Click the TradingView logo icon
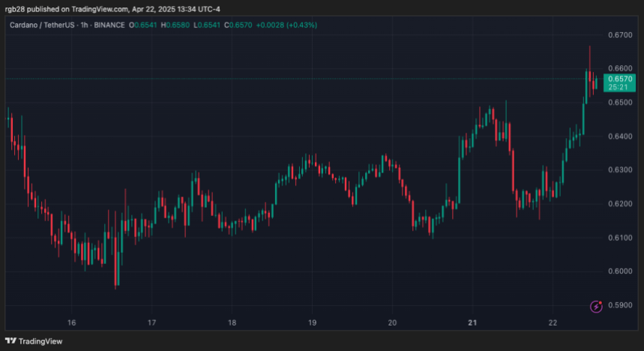 point(12,341)
